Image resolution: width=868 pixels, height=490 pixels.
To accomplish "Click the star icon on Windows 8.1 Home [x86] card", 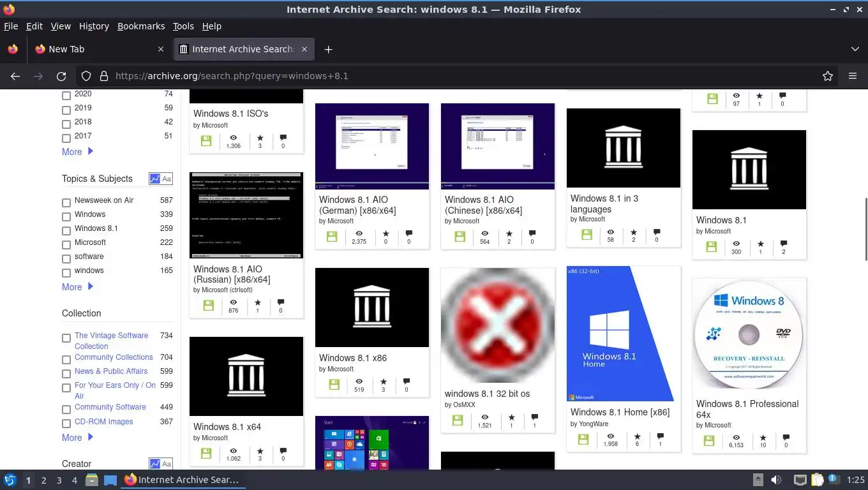I will (x=637, y=436).
